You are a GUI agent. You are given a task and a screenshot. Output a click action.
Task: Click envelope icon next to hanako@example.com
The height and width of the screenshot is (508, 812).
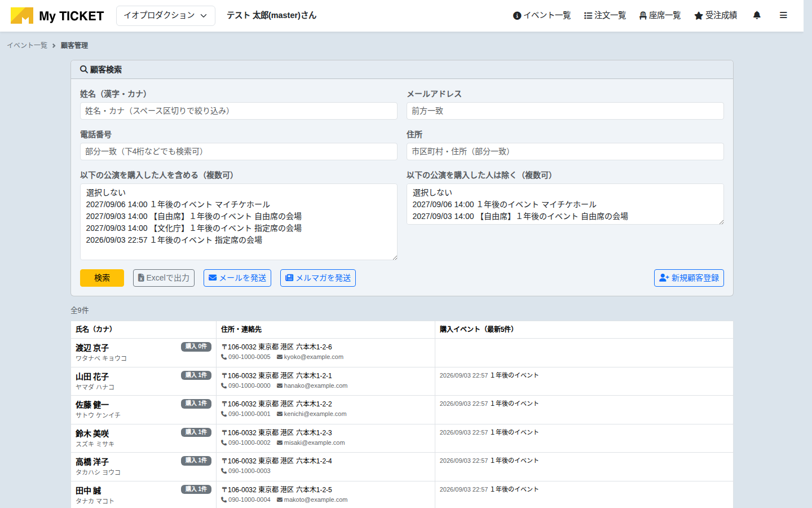[x=280, y=386]
